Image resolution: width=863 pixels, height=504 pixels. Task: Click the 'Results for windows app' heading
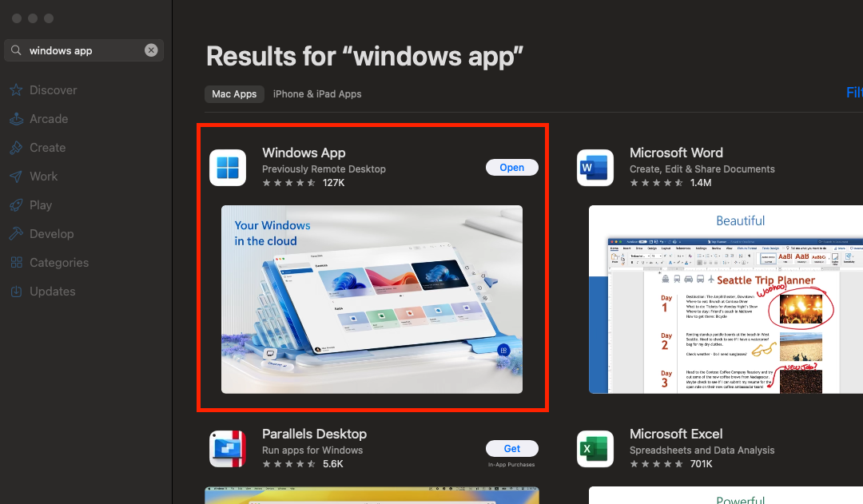(x=364, y=56)
